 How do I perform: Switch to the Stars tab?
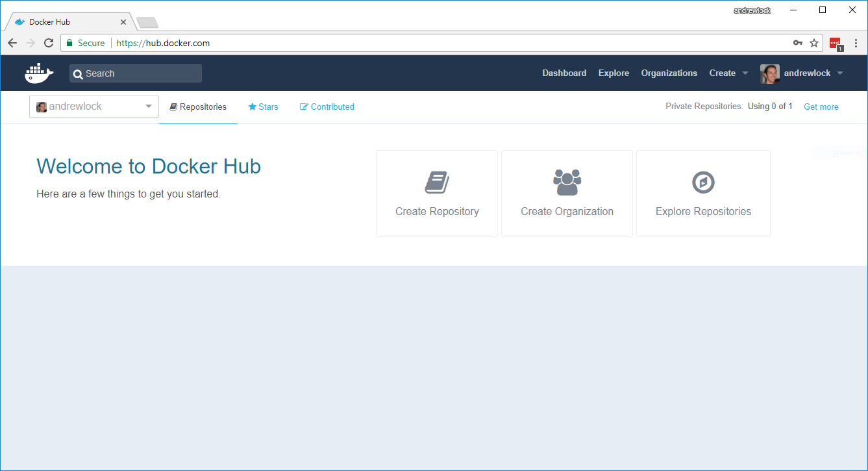pos(263,107)
